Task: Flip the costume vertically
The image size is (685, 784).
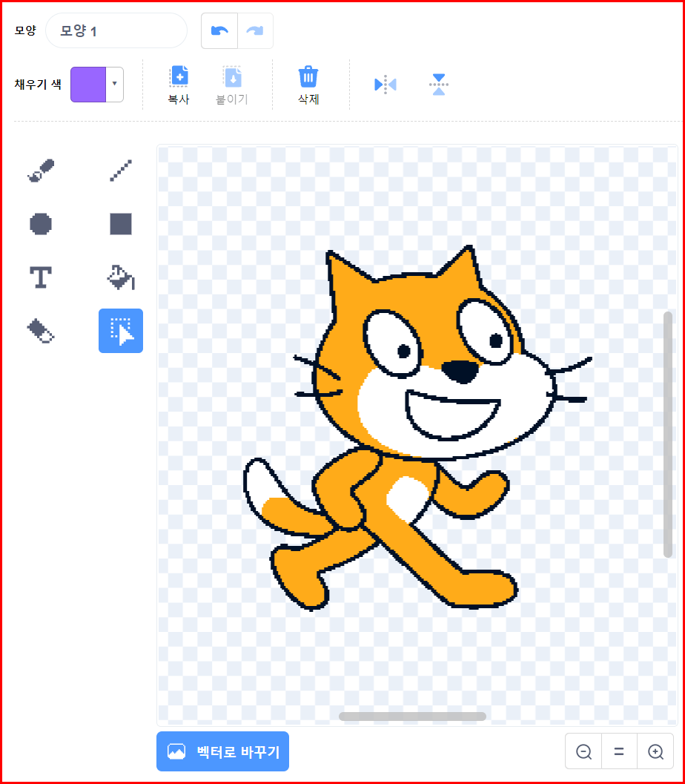Action: coord(439,85)
